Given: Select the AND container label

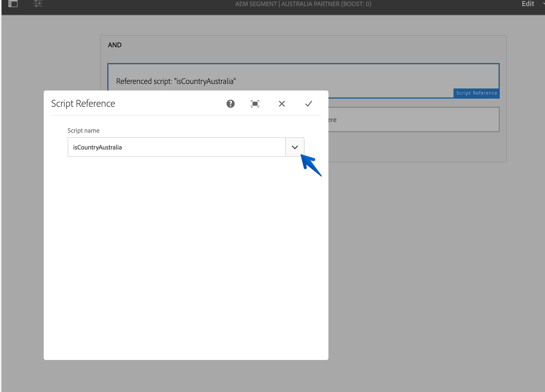Looking at the screenshot, I should (115, 45).
